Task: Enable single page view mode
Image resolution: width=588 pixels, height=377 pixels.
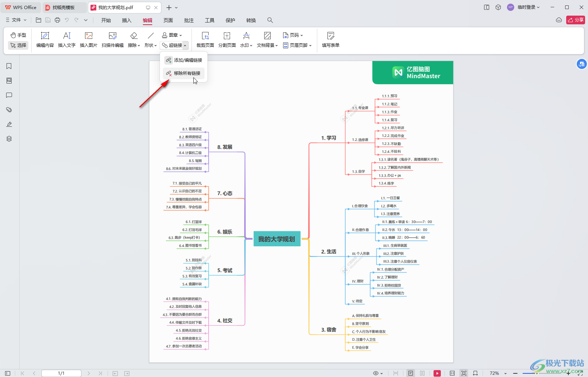Action: (x=411, y=373)
